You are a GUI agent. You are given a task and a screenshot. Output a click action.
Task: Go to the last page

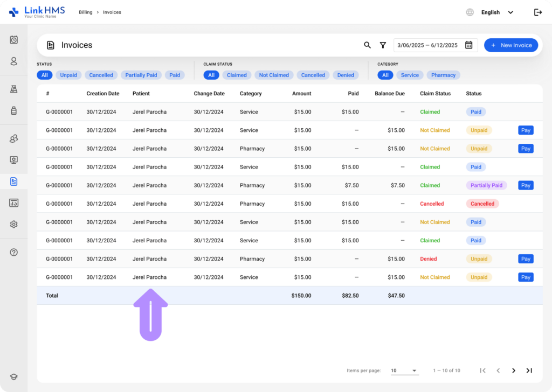pyautogui.click(x=529, y=370)
